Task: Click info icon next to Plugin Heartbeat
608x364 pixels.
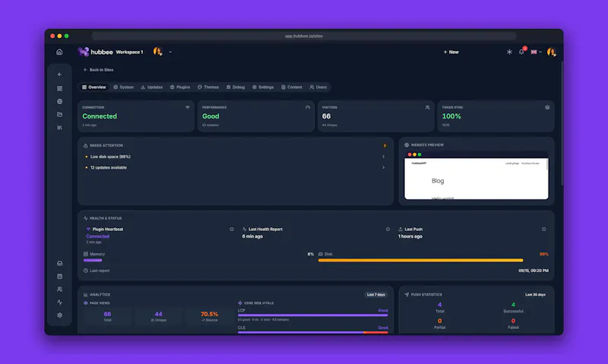Action: 232,229
